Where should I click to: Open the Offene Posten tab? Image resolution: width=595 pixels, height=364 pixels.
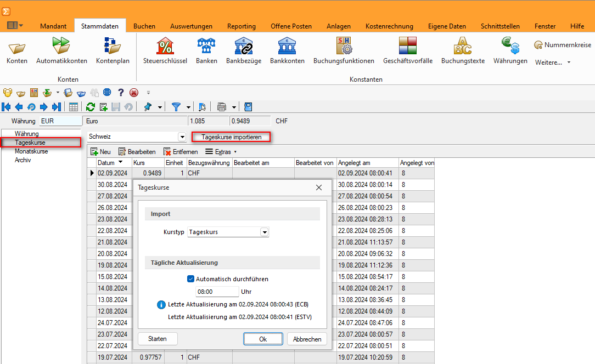pyautogui.click(x=291, y=26)
